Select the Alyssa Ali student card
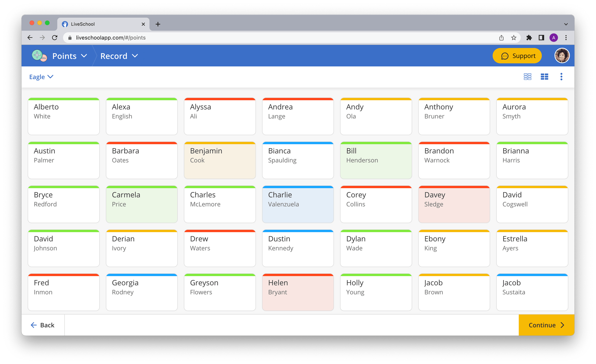 pyautogui.click(x=220, y=117)
